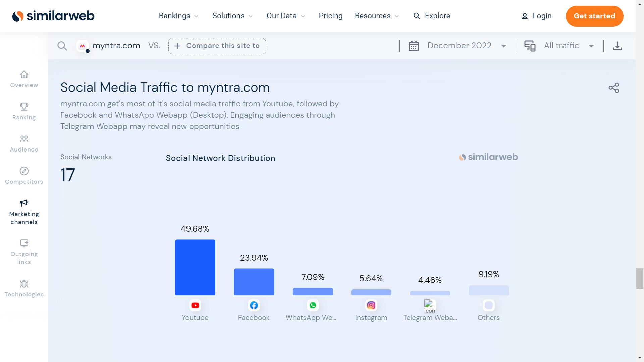The width and height of the screenshot is (644, 362).
Task: Expand the Resources dropdown
Action: [x=377, y=16]
